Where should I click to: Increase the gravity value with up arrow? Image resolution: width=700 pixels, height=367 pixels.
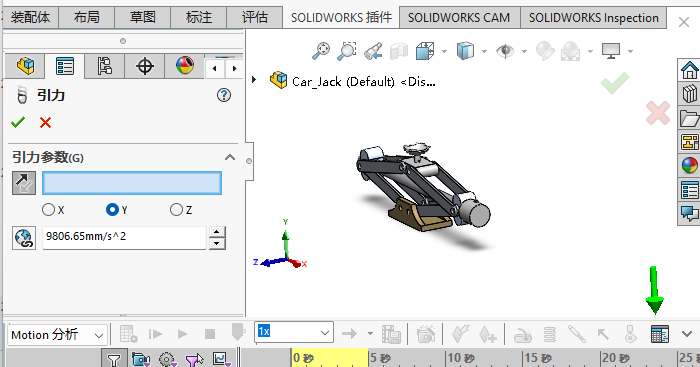coord(217,232)
